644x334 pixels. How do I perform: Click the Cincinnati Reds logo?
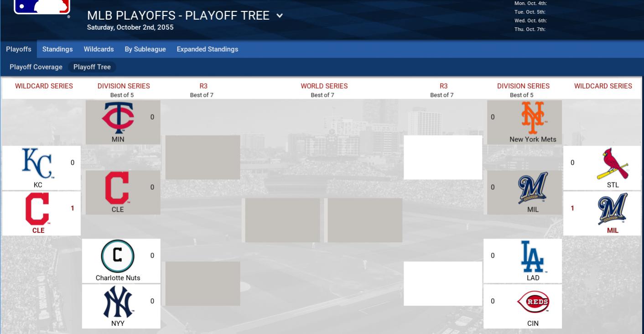533,302
